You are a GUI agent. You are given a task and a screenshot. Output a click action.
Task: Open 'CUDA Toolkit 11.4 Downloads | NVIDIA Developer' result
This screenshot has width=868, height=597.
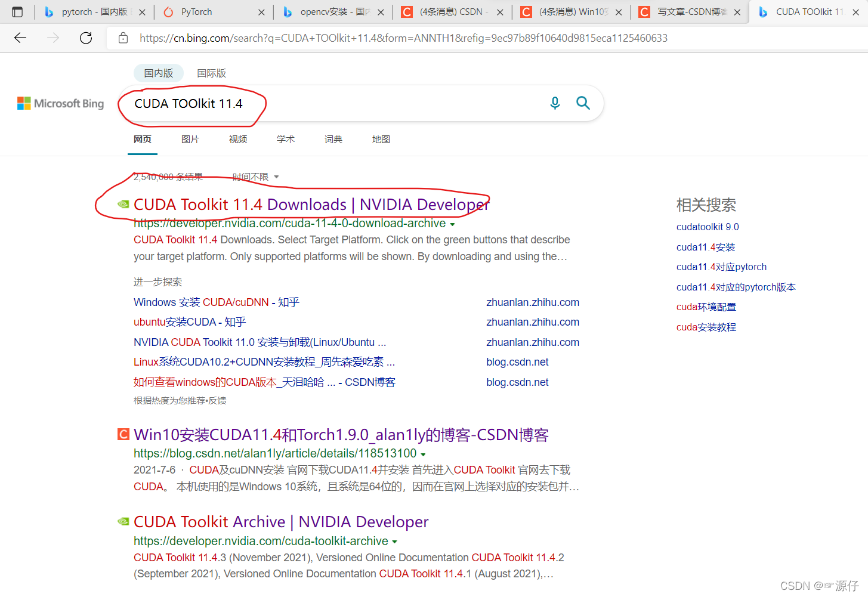(x=311, y=205)
